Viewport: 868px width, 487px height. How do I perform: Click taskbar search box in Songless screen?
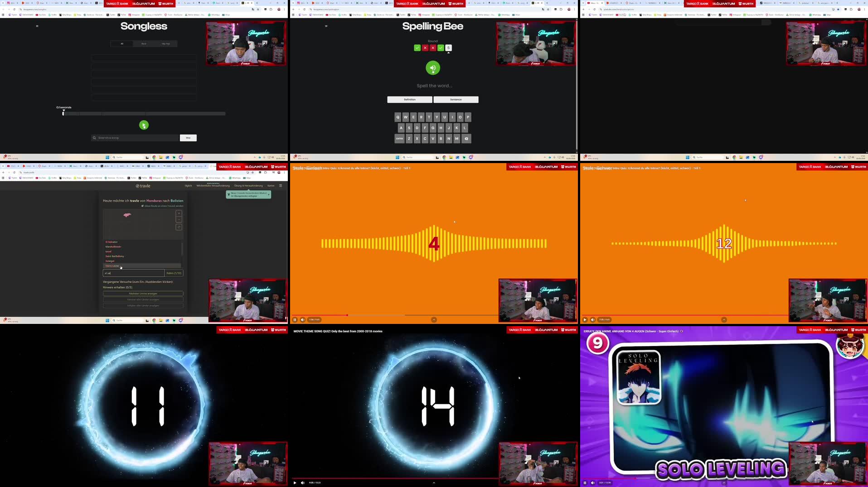(127, 157)
